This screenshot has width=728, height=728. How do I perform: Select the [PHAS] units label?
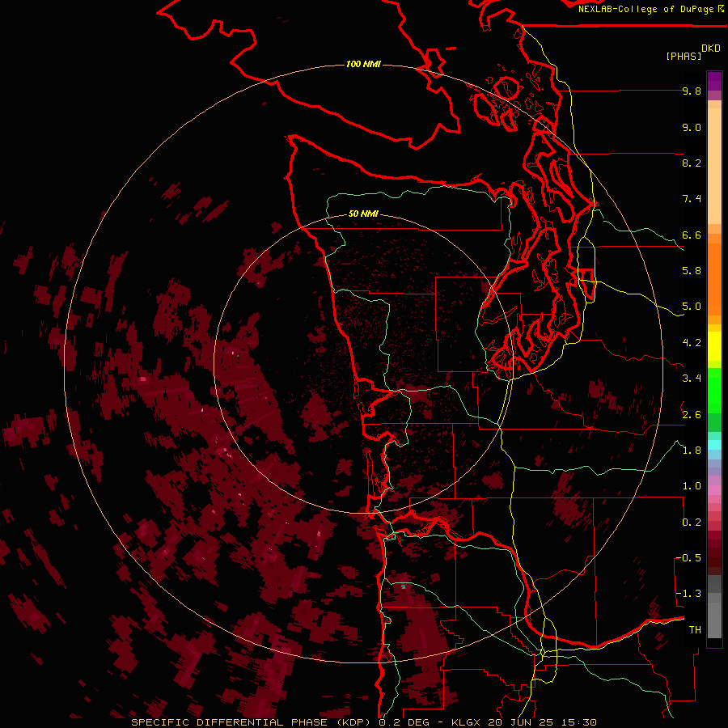click(684, 57)
